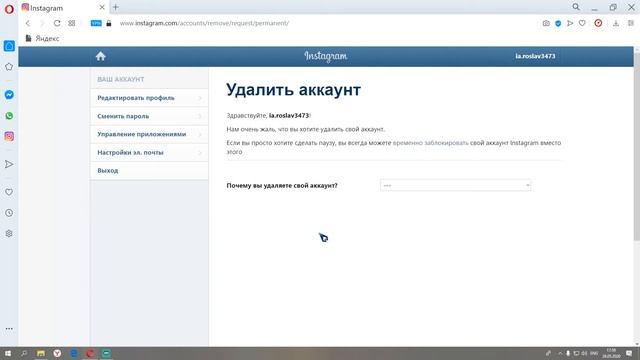Open the Speed Dial start page
Screen dimensions: 640x360
tap(72, 23)
